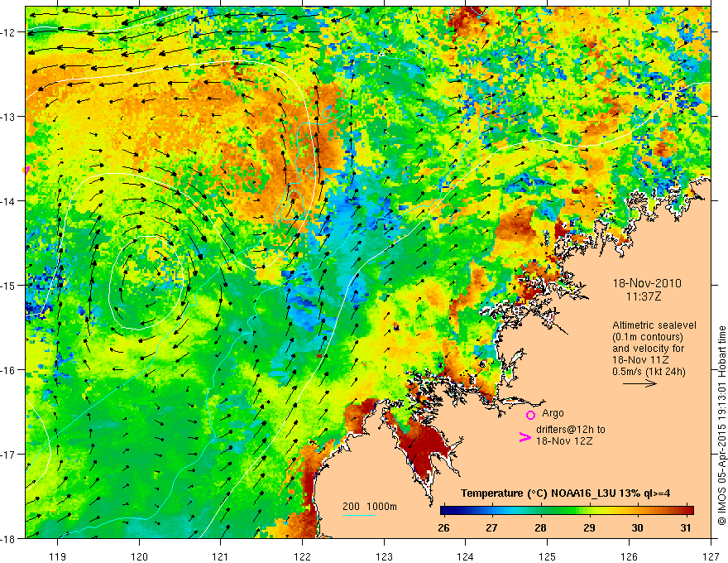728x563 pixels.
Task: Click the latitude axis label '-14'
Action: tap(8, 201)
